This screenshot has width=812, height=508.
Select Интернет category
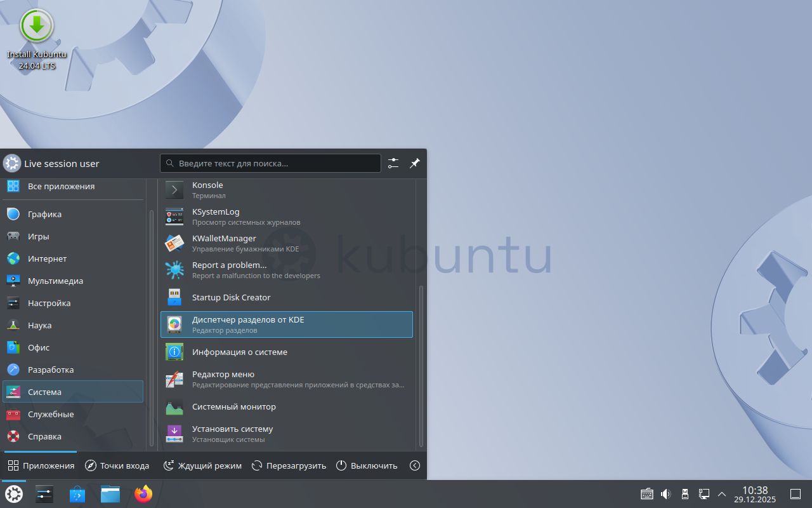pos(73,258)
